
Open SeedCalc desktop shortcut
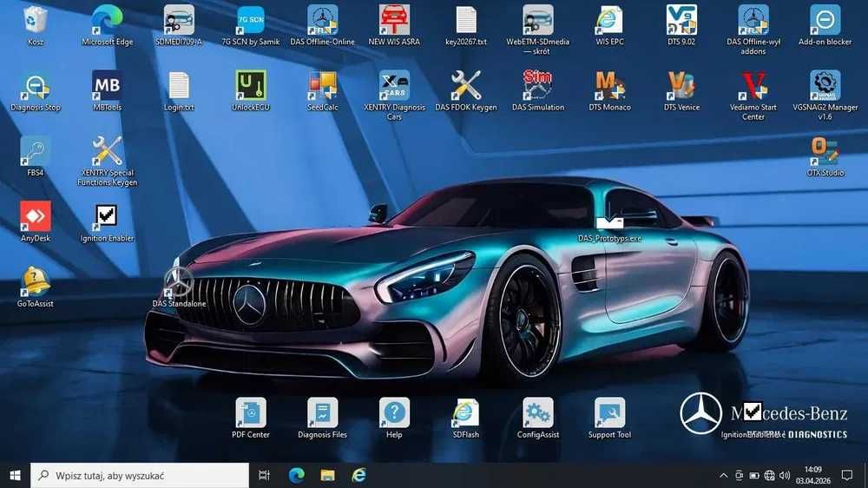point(322,86)
